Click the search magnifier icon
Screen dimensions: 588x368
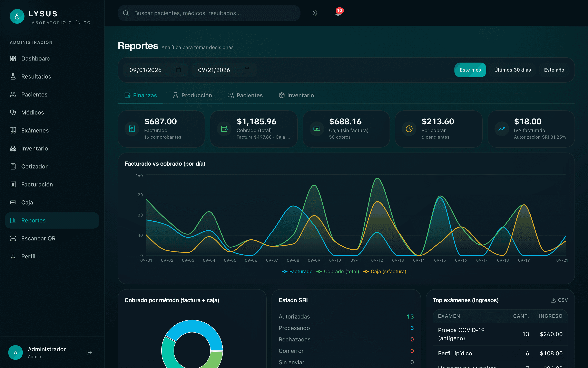[126, 13]
